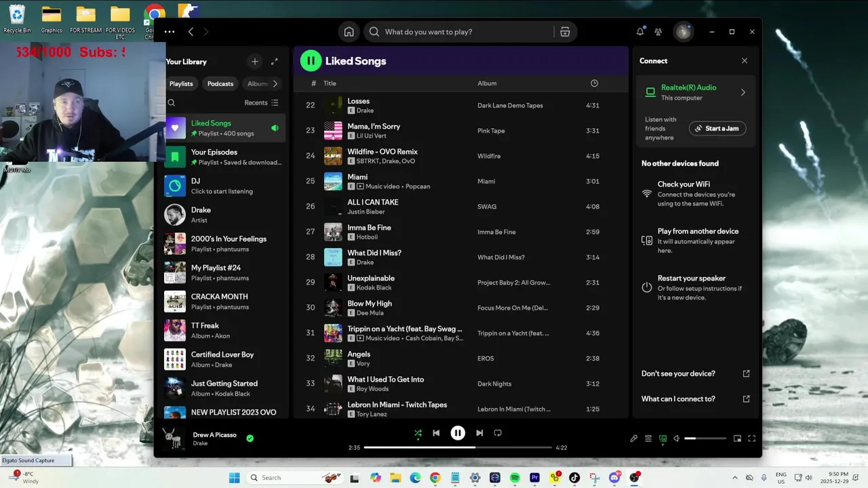
Task: Toggle the Connect to a device icon
Action: 663,439
